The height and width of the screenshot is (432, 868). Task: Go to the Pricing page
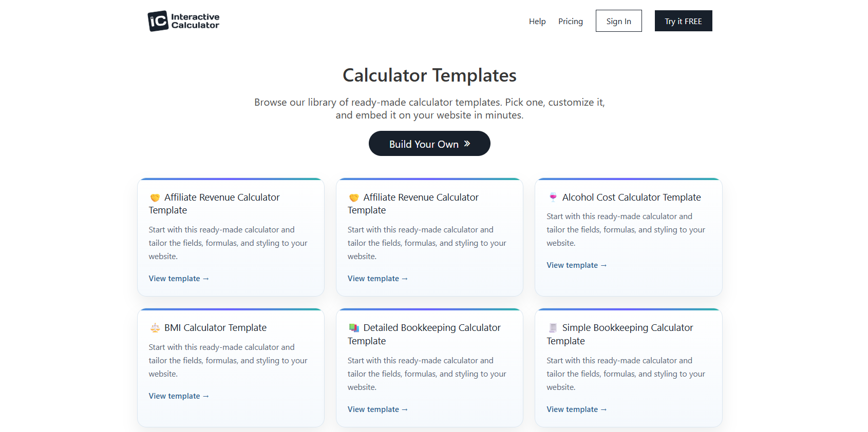coord(571,21)
